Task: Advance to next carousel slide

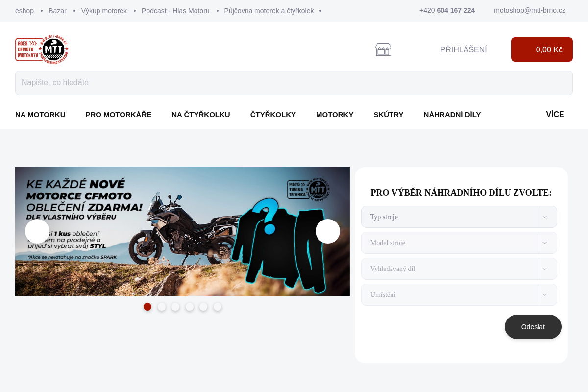Action: (328, 231)
